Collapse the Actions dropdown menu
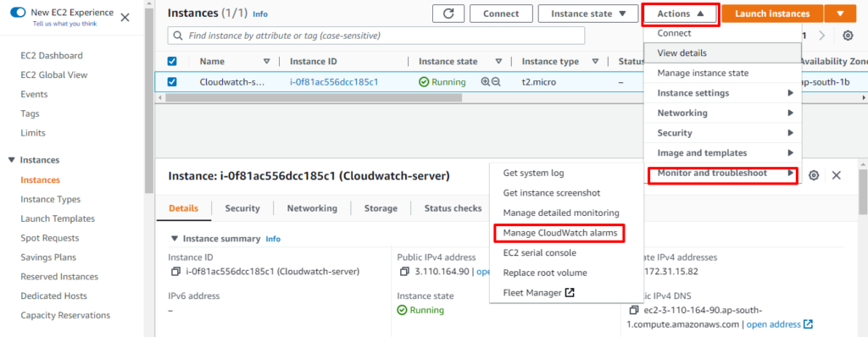 (681, 14)
